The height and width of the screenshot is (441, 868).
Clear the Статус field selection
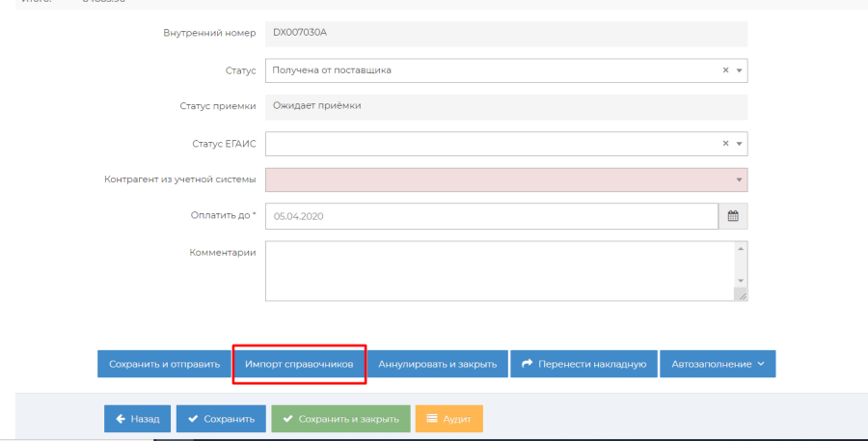pos(725,70)
